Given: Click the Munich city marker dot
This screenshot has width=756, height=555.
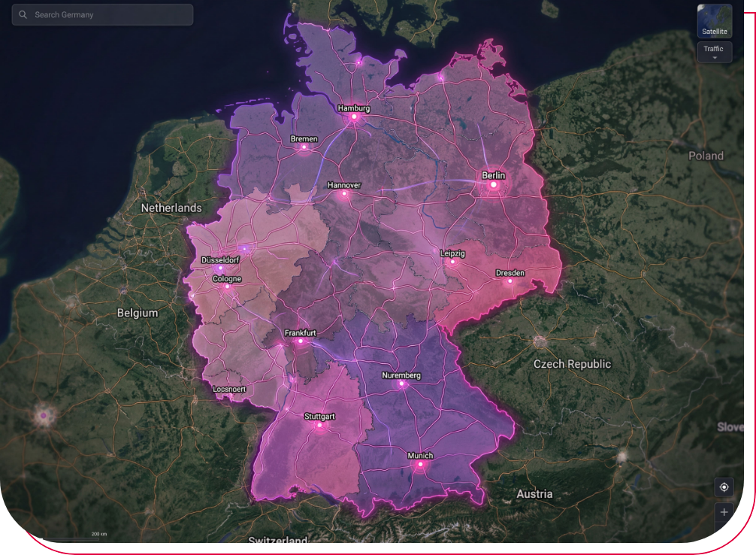Looking at the screenshot, I should (x=421, y=465).
